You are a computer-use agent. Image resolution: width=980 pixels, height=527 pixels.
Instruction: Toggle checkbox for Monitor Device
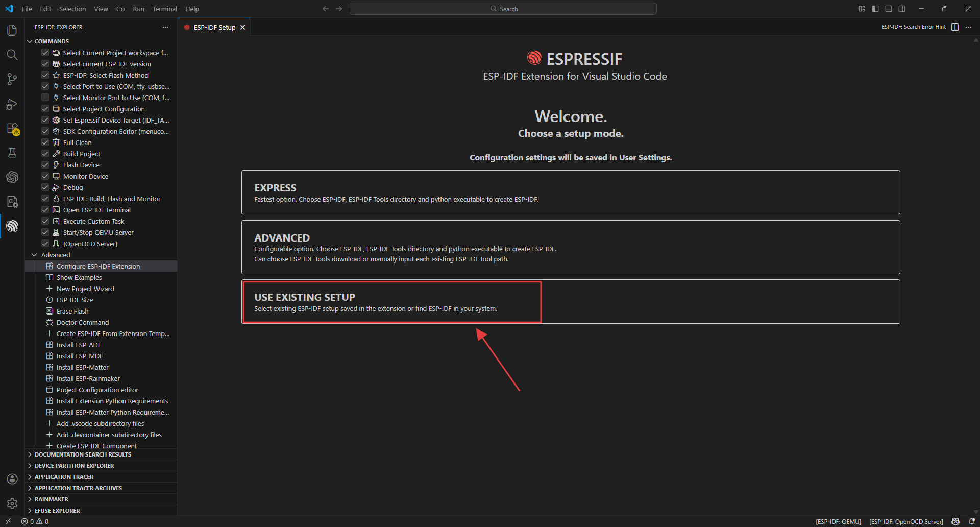pos(45,176)
